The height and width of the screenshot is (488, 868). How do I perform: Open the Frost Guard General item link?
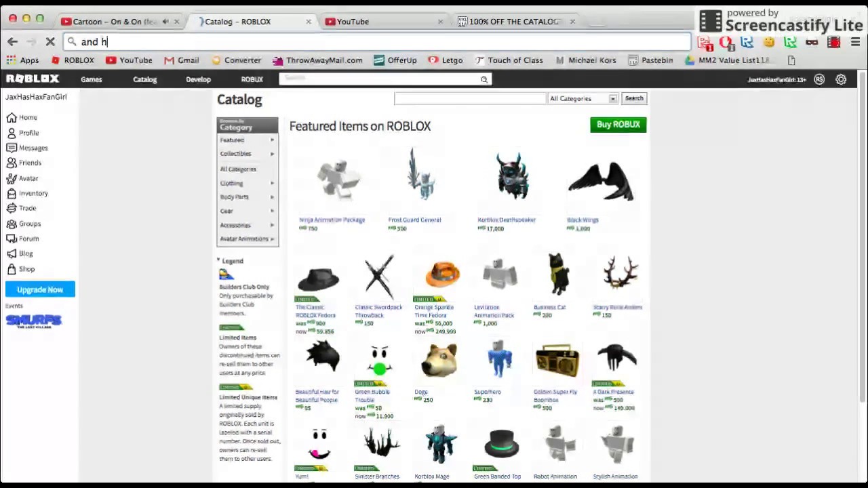[x=414, y=220]
